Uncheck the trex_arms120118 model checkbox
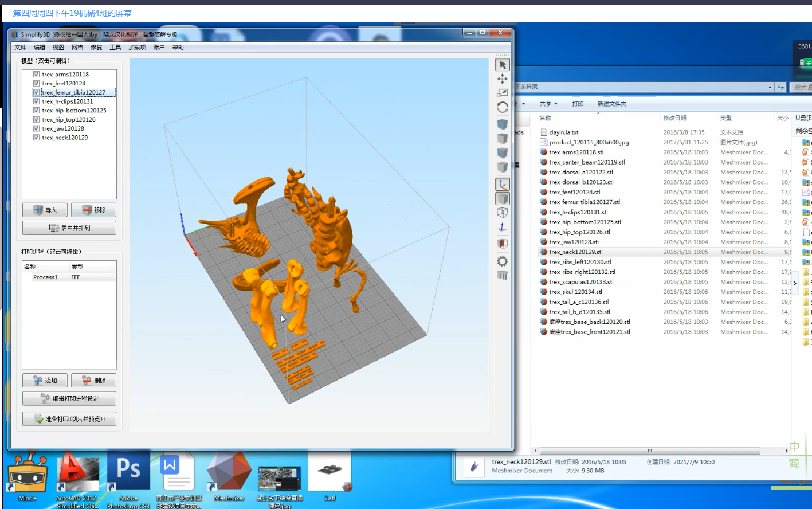Viewport: 812px width, 509px height. coord(36,75)
